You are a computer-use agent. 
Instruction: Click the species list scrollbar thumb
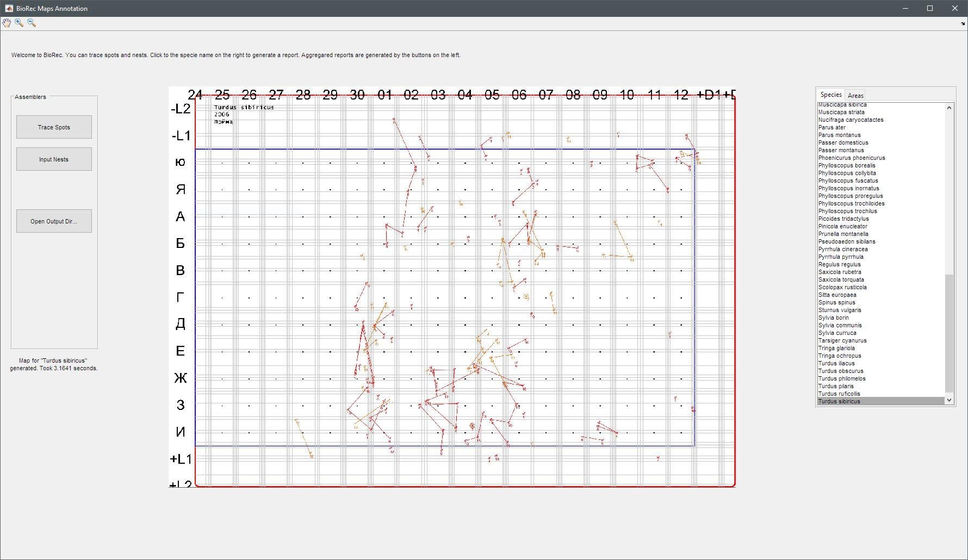(949, 332)
